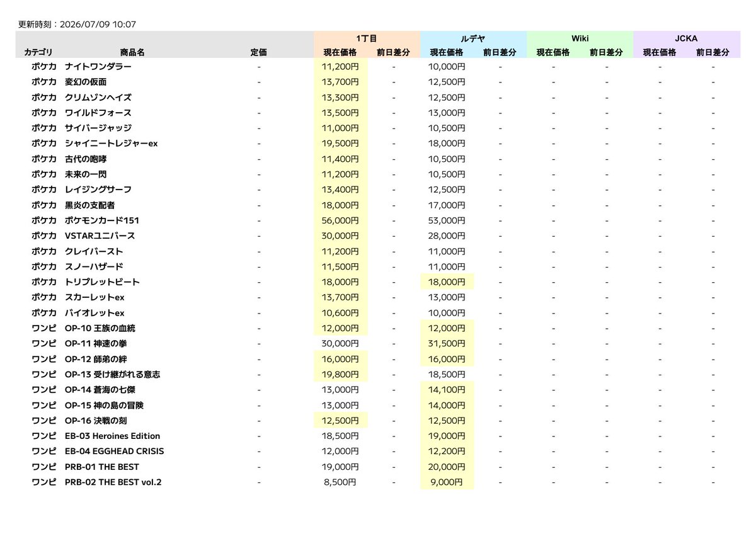Viewport: 756px width, 534px height.
Task: Click the 11,500円 price for スノーハザード
Action: (341, 266)
